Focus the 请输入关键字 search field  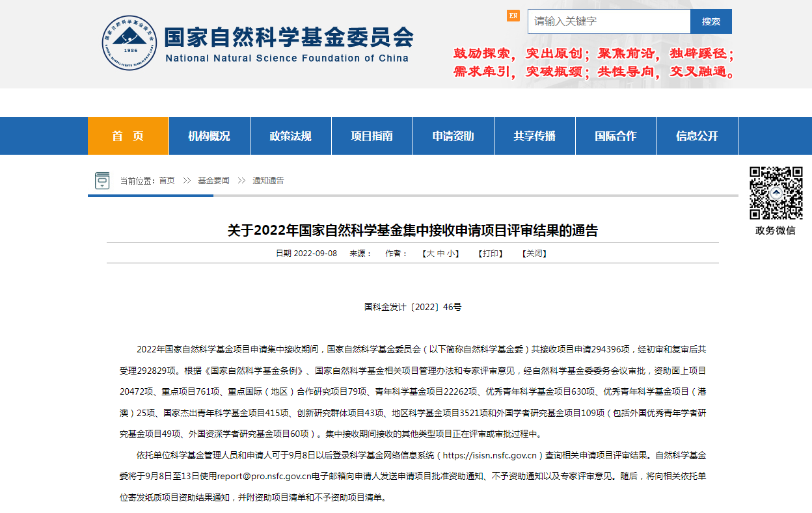(x=609, y=21)
